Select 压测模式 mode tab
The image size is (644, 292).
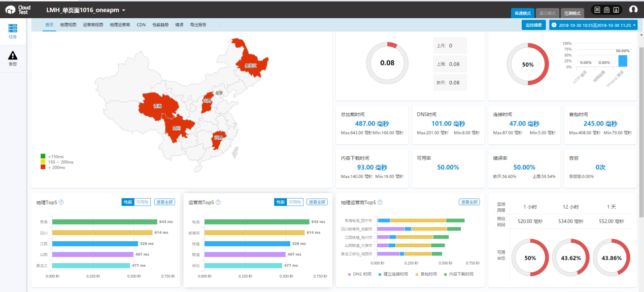[x=572, y=13]
